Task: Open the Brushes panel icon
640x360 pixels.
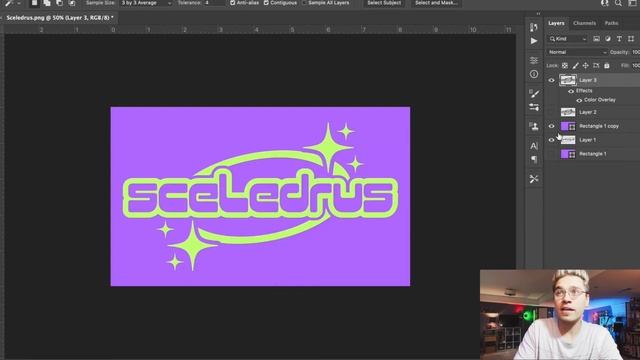Action: [x=533, y=107]
